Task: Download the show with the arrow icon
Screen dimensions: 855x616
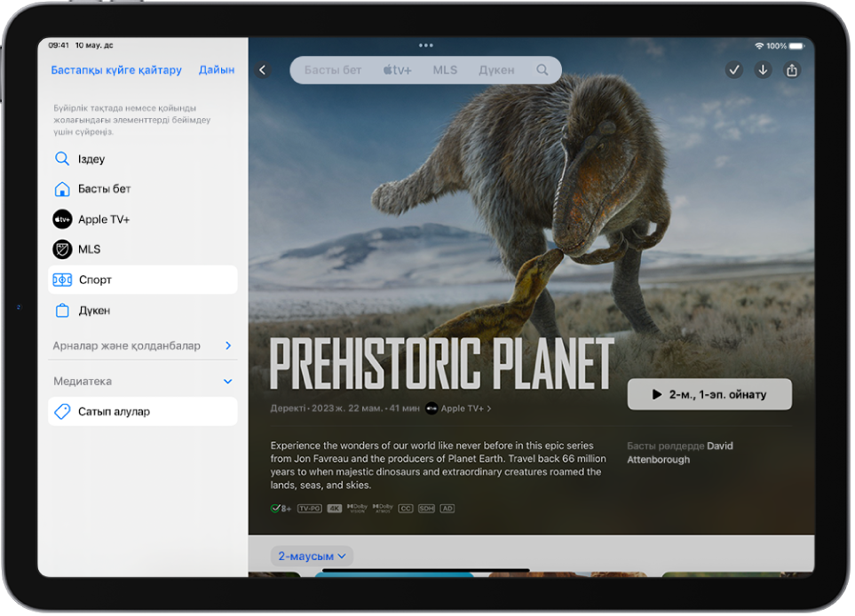Action: point(763,70)
